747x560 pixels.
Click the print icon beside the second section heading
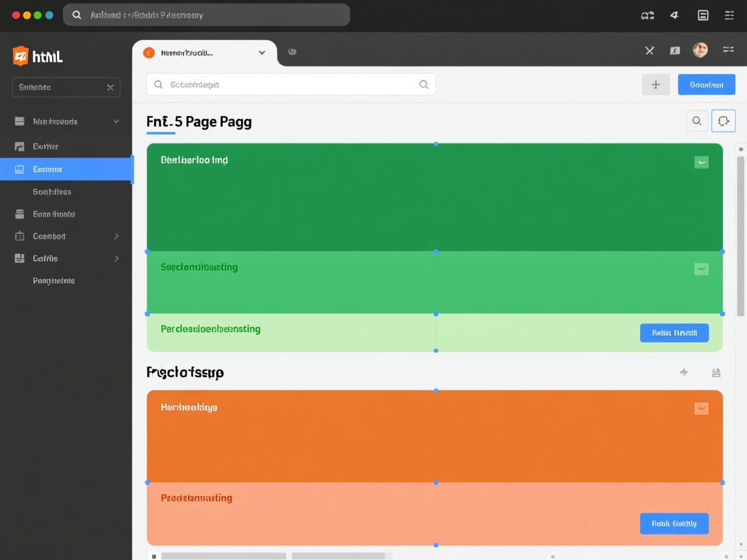point(716,373)
